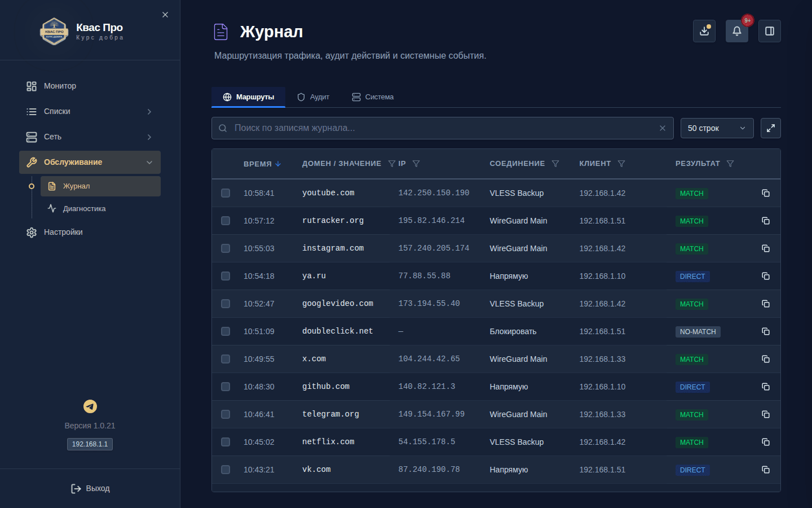Screen dimensions: 812x508
Task: Click the NO-MATCH result badge
Action: point(698,332)
